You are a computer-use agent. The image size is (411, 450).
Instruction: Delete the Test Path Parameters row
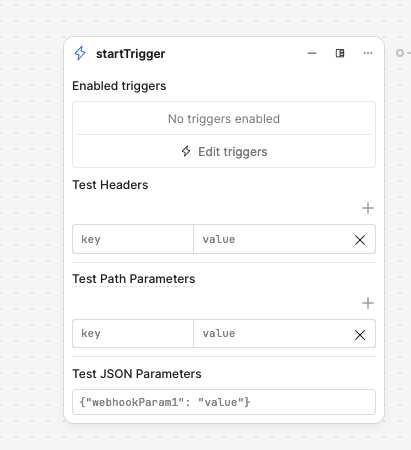[360, 335]
